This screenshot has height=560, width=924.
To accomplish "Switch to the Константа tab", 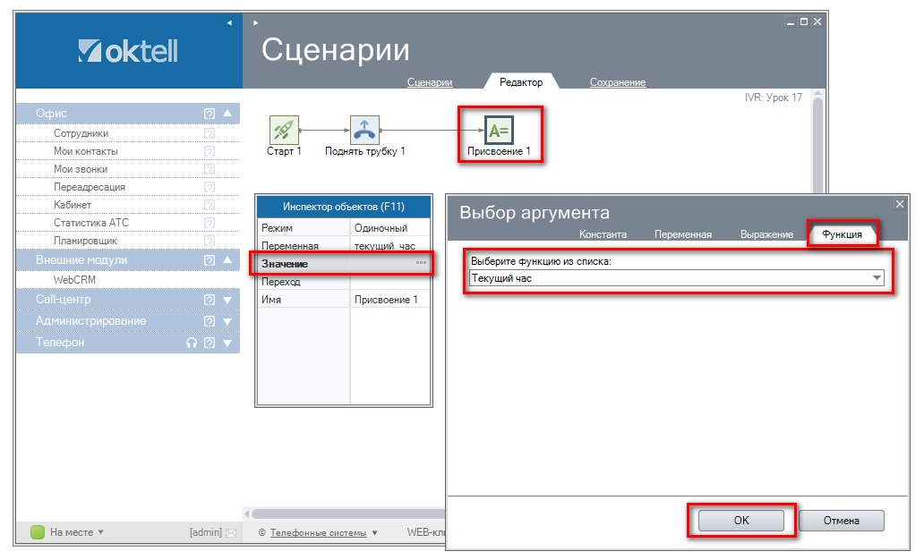I will [x=603, y=234].
